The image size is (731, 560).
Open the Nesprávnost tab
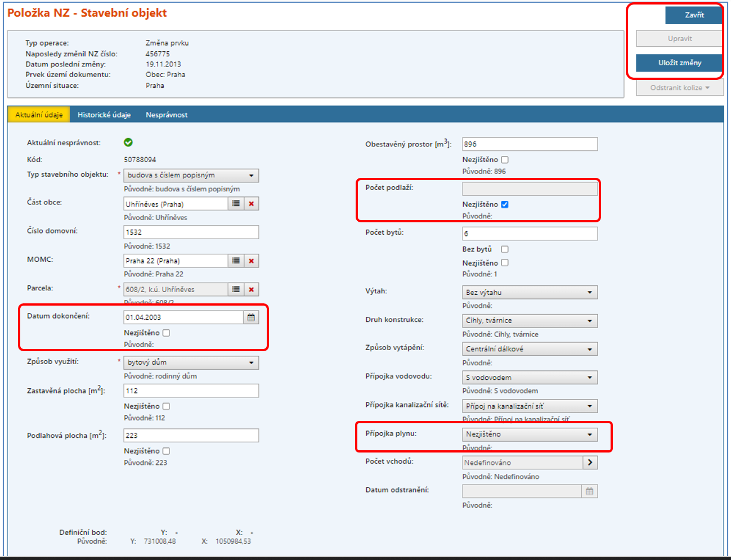pyautogui.click(x=167, y=115)
